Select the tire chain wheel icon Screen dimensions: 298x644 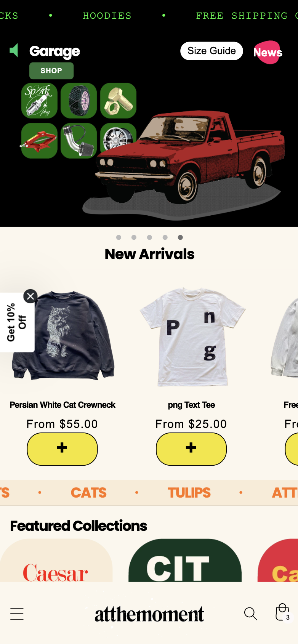click(79, 101)
